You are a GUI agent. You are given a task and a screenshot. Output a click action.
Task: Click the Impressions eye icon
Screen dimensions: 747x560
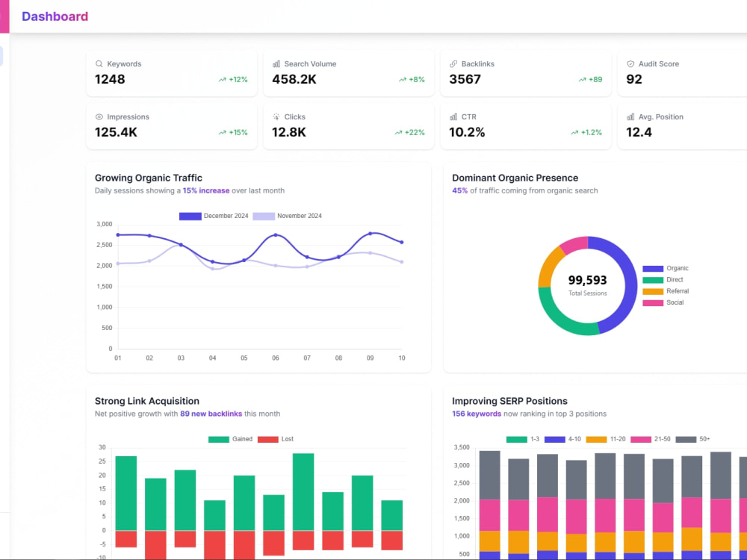click(99, 116)
